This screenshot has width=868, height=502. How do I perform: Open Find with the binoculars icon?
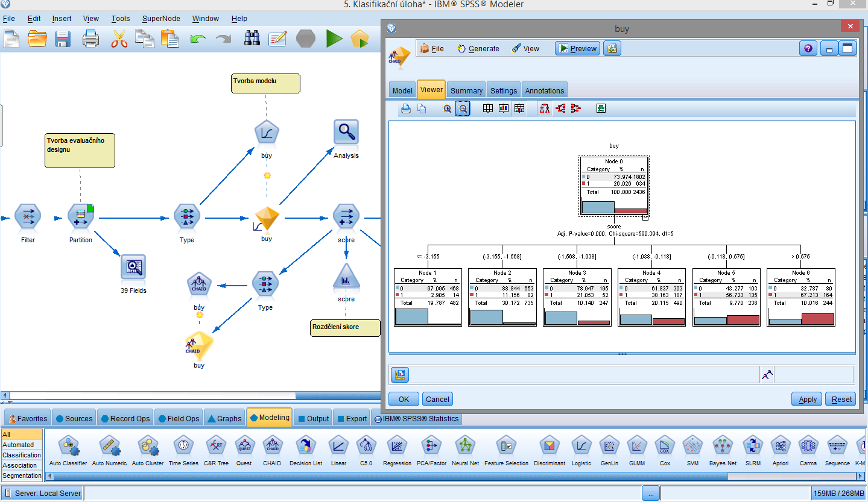click(x=252, y=39)
